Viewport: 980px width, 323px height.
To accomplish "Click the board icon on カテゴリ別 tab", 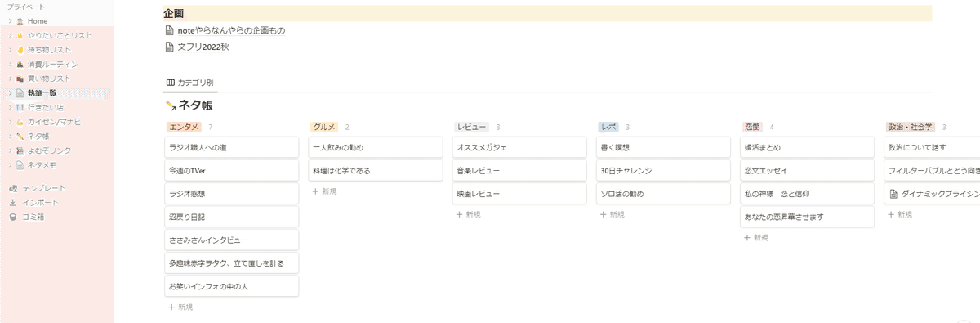I will 170,83.
